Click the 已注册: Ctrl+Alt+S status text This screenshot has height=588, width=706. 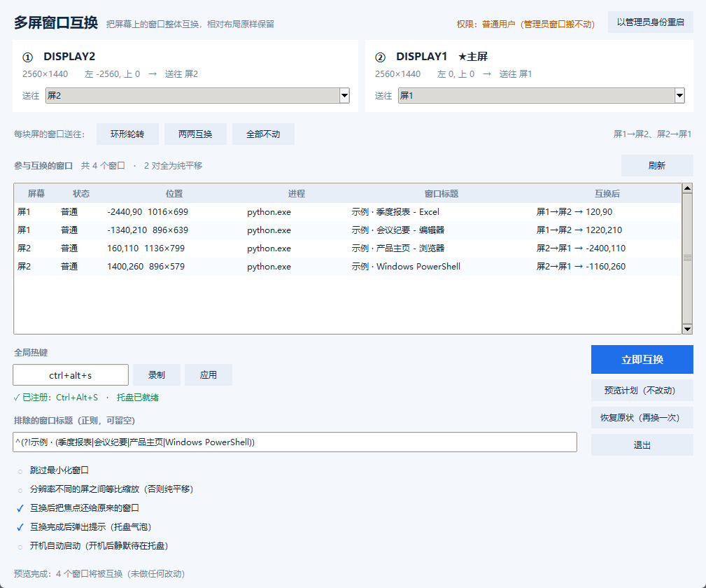(x=55, y=398)
